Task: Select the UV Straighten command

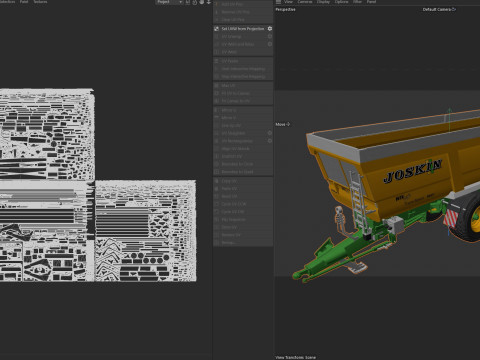Action: click(x=243, y=133)
